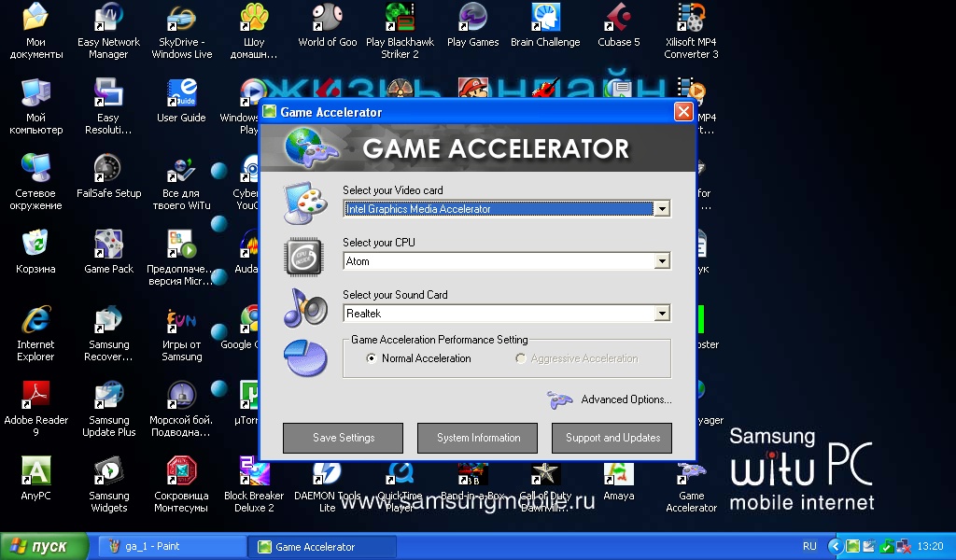The image size is (956, 560).
Task: Open the пуск Start menu
Action: click(44, 546)
